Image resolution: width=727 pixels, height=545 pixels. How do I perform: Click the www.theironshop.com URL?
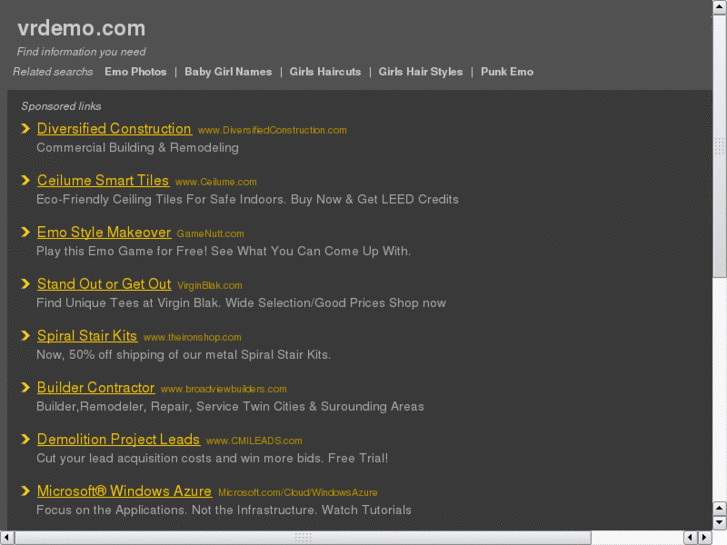click(x=192, y=338)
